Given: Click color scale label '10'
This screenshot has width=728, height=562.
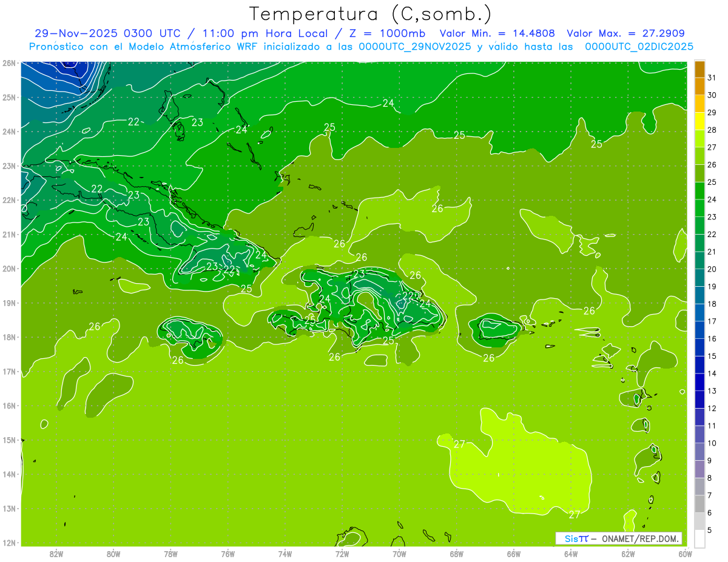Looking at the screenshot, I should click(712, 443).
